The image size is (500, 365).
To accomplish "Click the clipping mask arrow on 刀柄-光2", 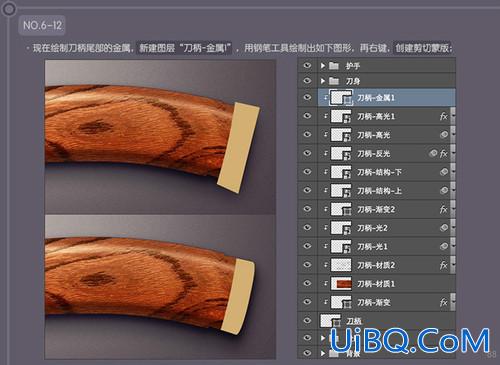I will 325,228.
